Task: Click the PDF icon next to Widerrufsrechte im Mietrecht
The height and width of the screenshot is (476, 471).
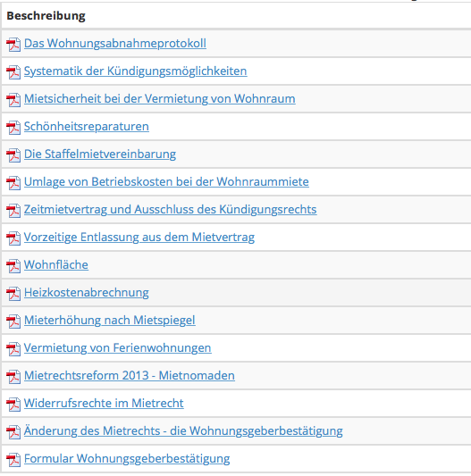Action: 13,404
